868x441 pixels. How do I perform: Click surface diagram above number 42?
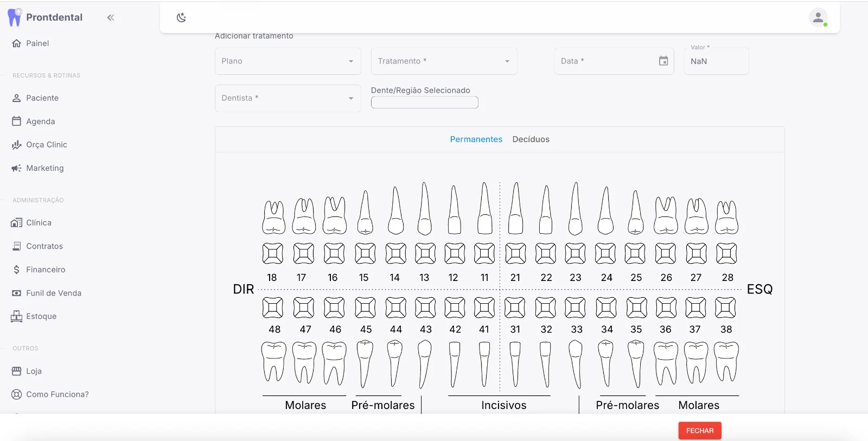tap(455, 308)
